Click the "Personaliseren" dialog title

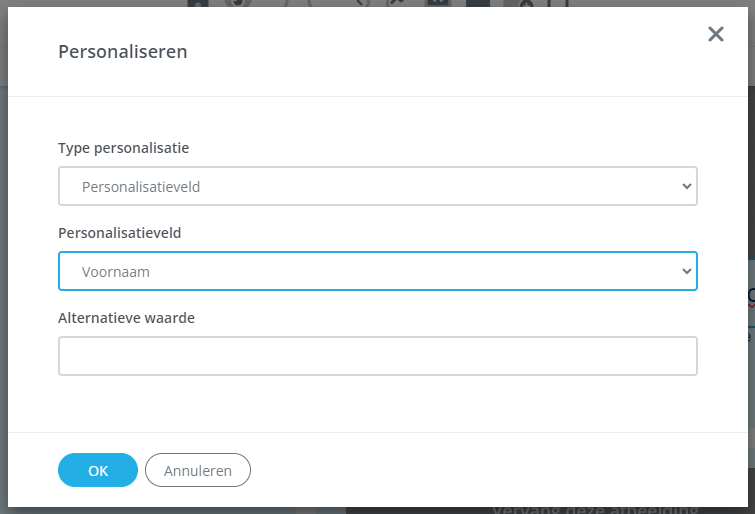pyautogui.click(x=123, y=51)
